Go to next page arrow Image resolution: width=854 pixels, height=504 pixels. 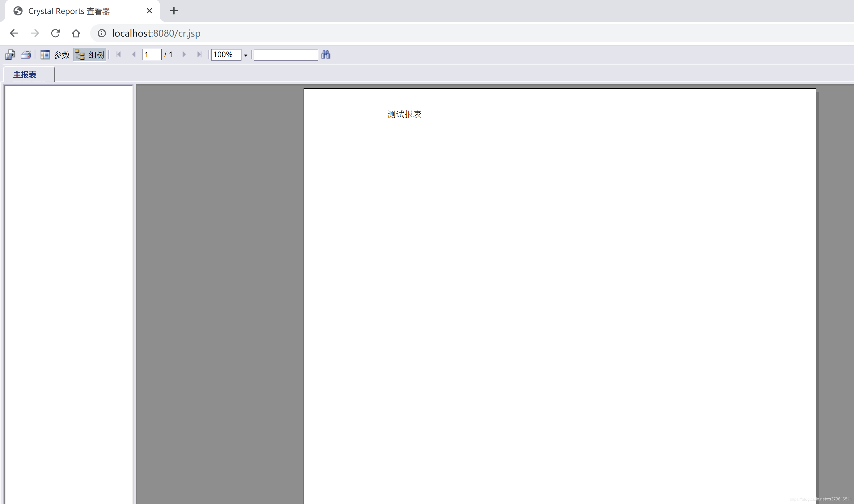184,54
